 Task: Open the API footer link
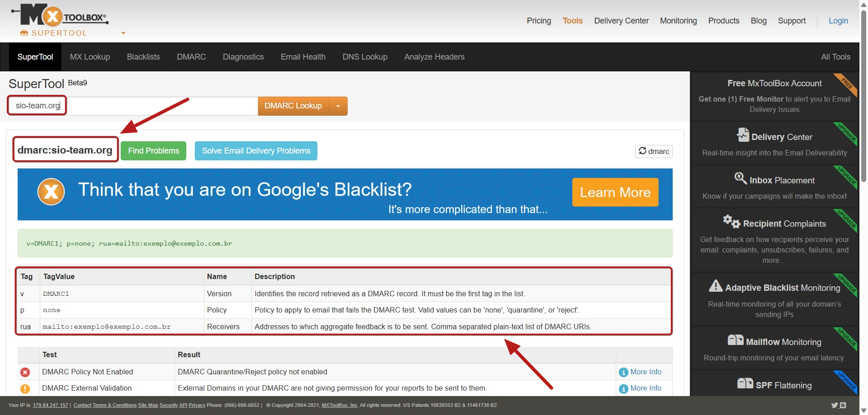tap(183, 405)
